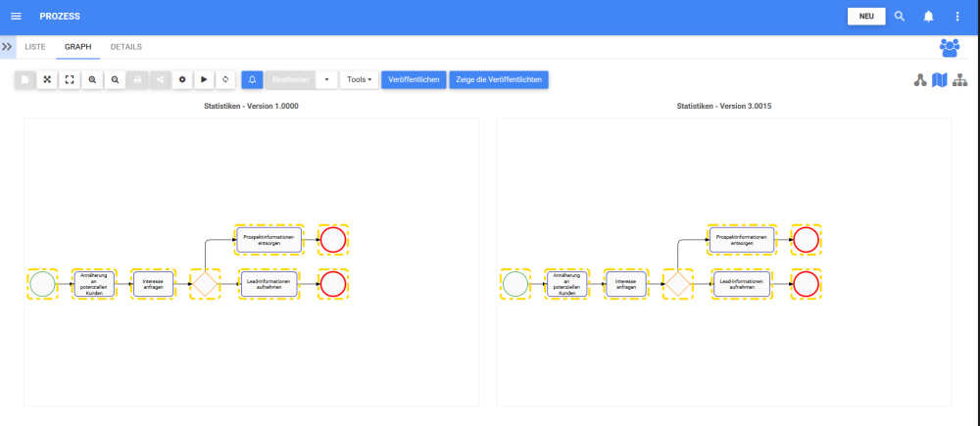Toggle the blue notification bell button
This screenshot has height=426, width=980.
click(x=251, y=79)
